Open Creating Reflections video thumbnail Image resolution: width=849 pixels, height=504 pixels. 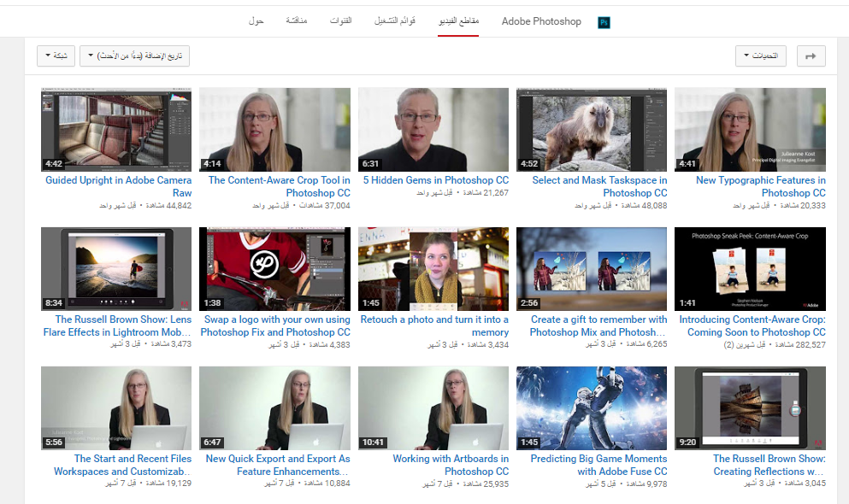pyautogui.click(x=750, y=408)
